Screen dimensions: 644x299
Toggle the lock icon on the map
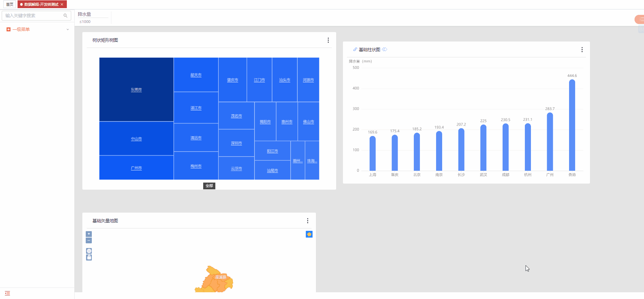point(89,257)
